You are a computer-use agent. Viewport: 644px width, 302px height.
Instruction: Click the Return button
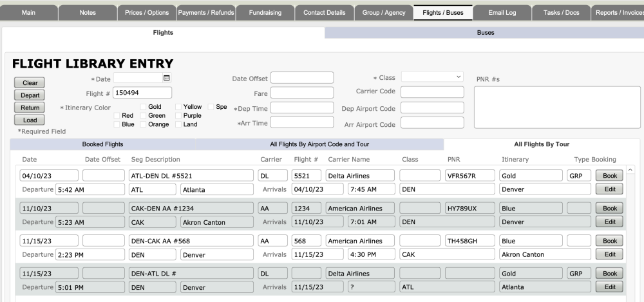[x=30, y=108]
